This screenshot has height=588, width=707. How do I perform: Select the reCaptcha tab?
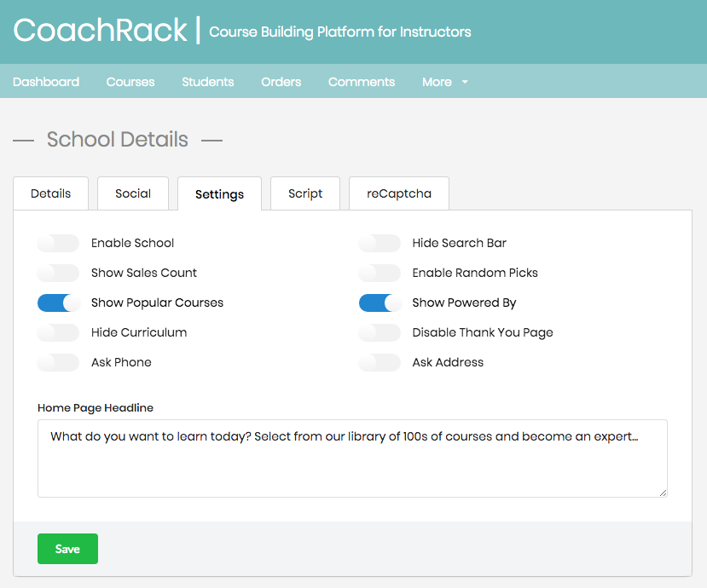click(x=399, y=193)
